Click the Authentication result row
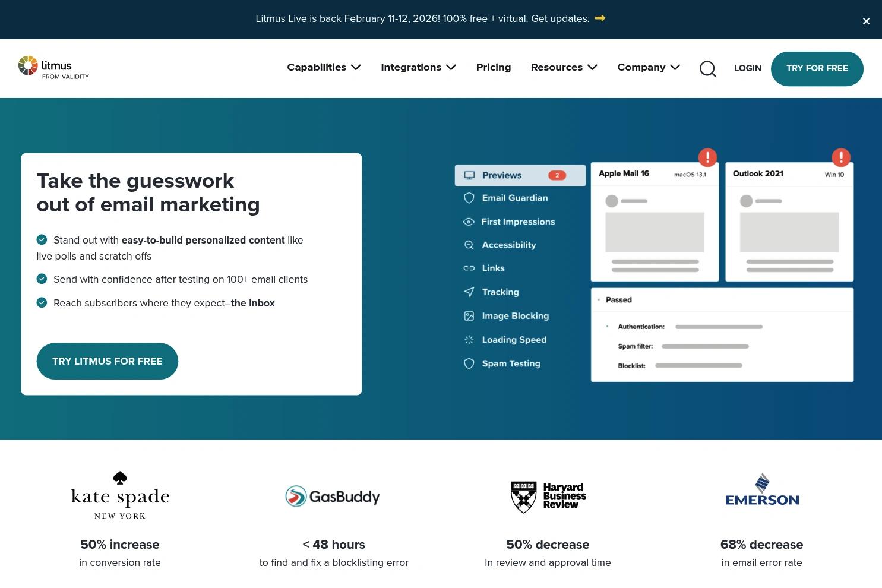Image resolution: width=882 pixels, height=588 pixels. click(x=690, y=327)
